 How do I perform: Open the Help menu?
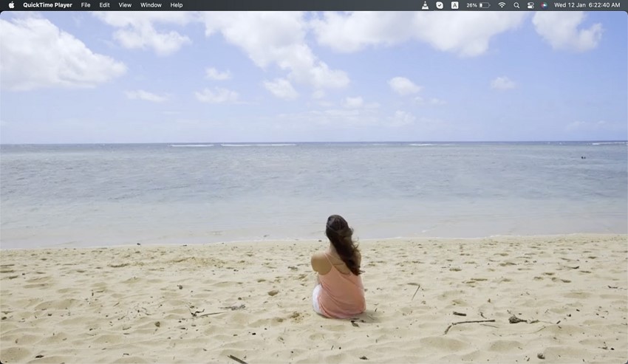(x=177, y=5)
